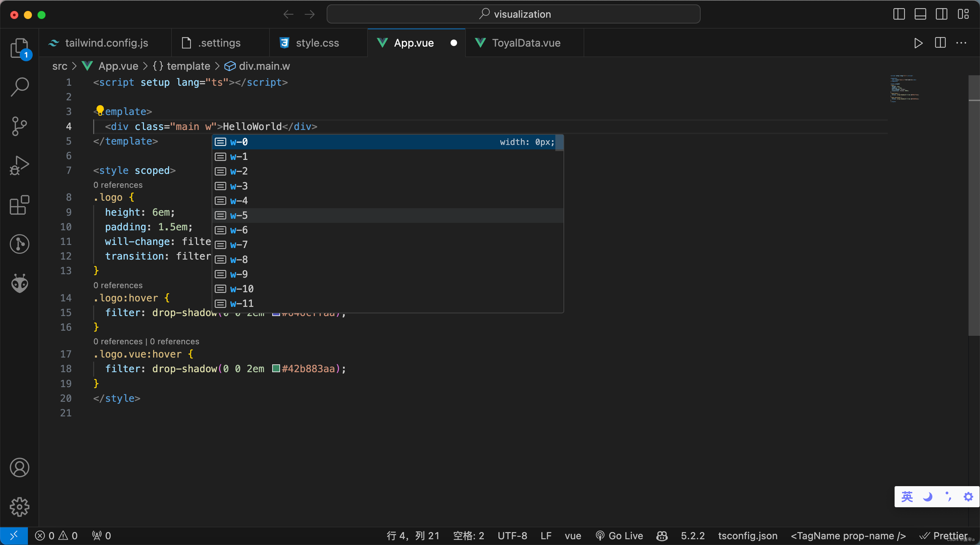Click the TagName prop-name status item
This screenshot has width=980, height=545.
tap(848, 536)
